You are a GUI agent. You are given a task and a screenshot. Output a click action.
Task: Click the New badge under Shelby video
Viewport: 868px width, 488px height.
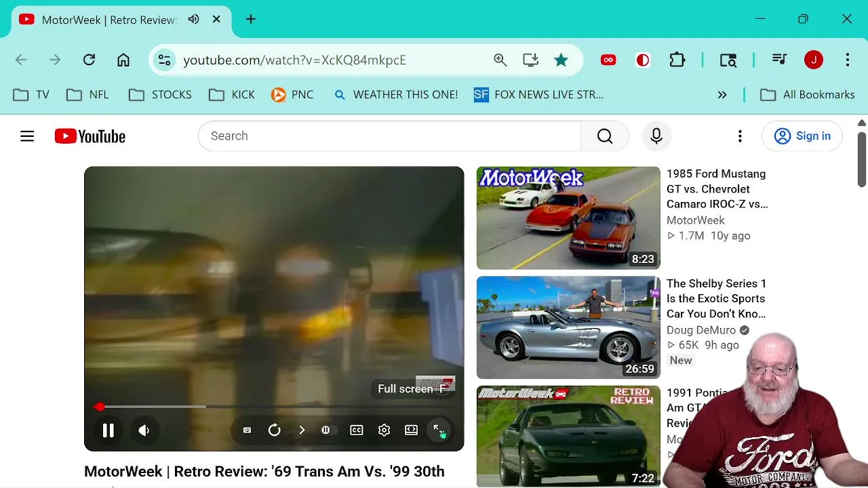click(x=681, y=361)
